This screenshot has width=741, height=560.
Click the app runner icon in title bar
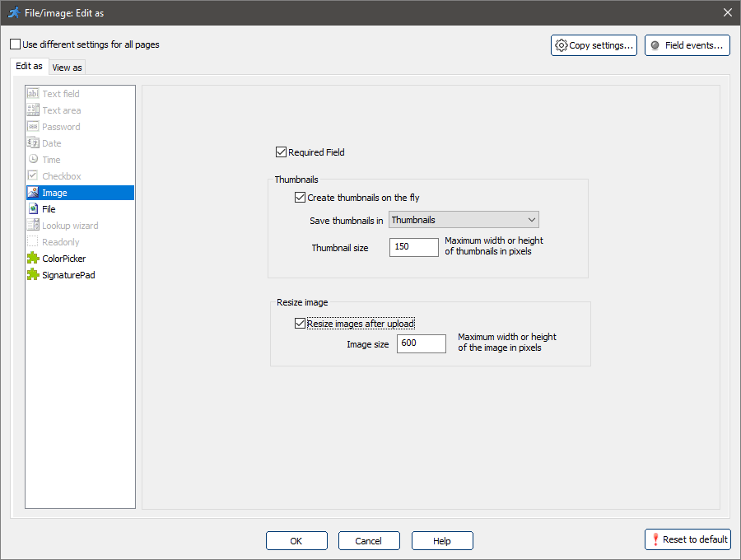[14, 12]
